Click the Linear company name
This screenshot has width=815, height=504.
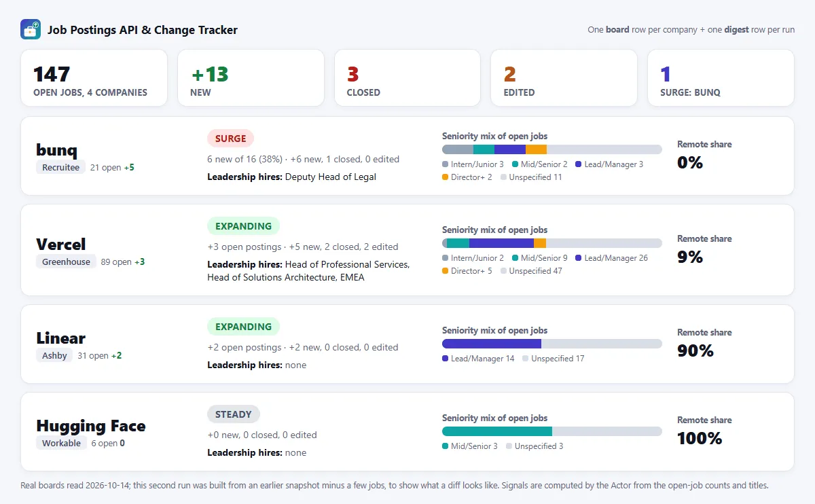[61, 338]
